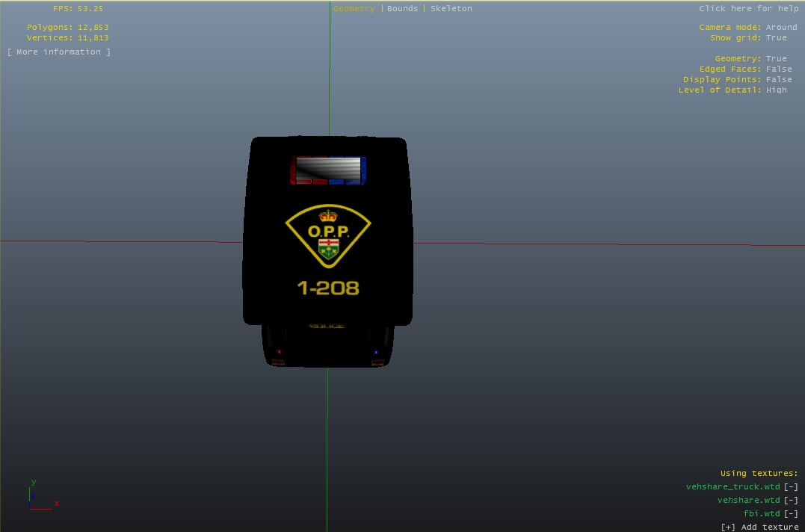Screen dimensions: 805x532
Task: Expand the More information panel
Action: pyautogui.click(x=58, y=52)
